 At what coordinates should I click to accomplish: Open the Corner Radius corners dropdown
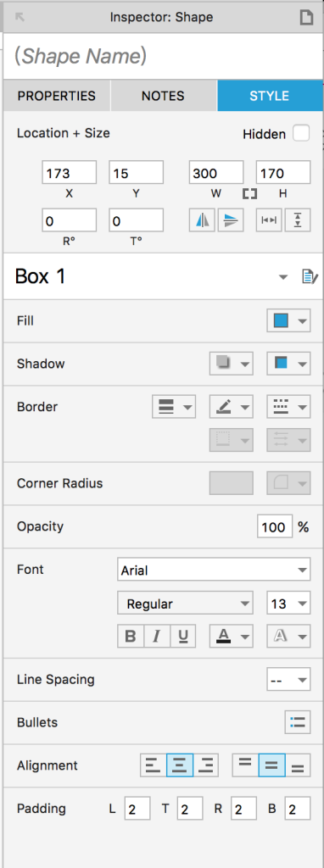[288, 483]
